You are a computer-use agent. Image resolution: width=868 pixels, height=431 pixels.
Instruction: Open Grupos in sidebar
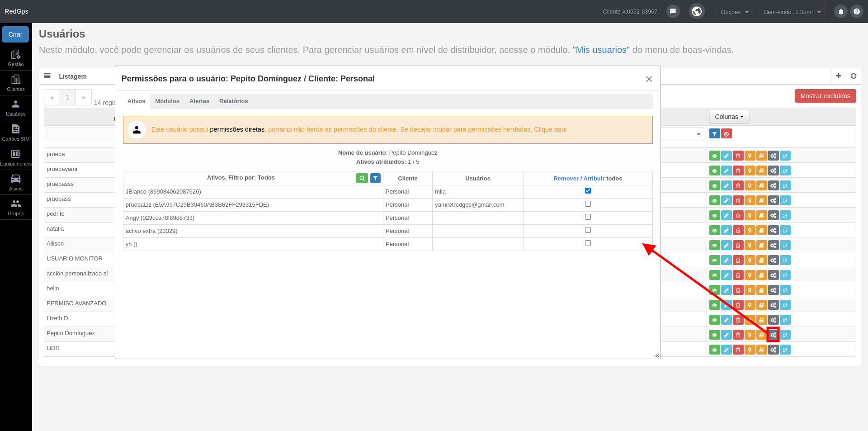pos(16,207)
